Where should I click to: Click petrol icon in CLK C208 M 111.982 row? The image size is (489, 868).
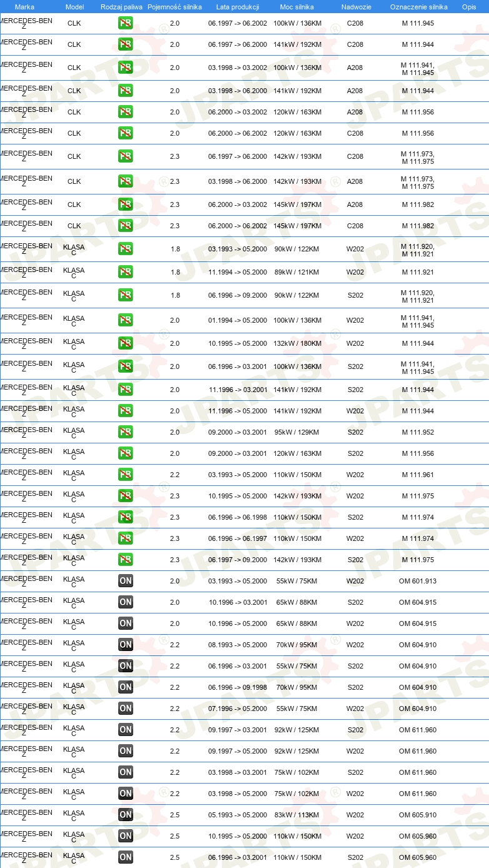click(126, 226)
